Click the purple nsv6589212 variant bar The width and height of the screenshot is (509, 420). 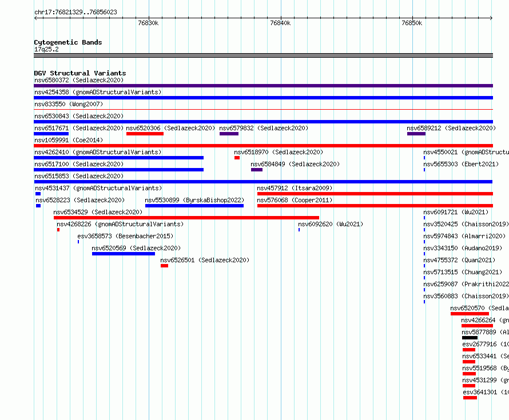[x=416, y=134]
